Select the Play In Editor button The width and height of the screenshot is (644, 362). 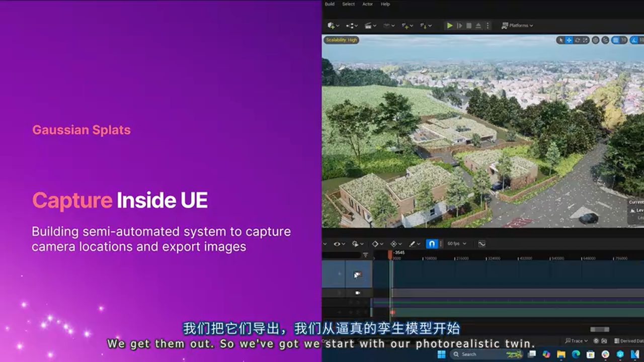tap(449, 25)
